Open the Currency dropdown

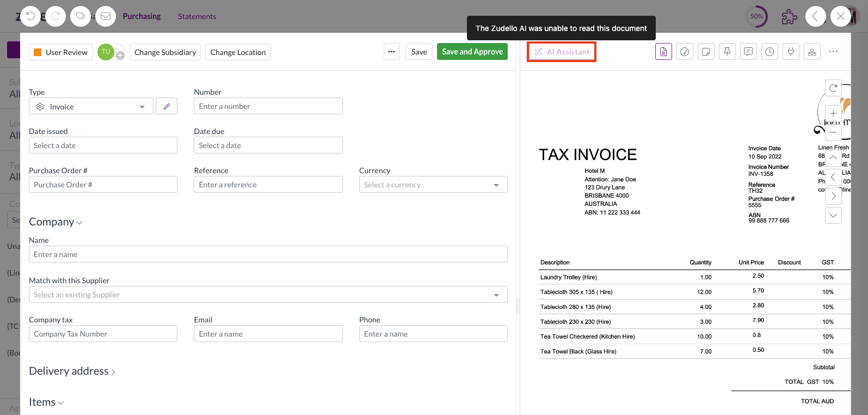pyautogui.click(x=433, y=185)
